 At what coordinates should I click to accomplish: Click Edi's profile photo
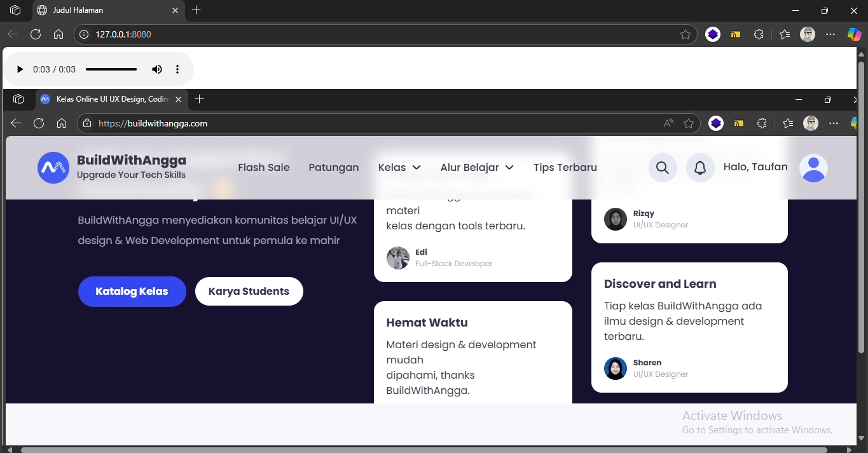tap(398, 258)
